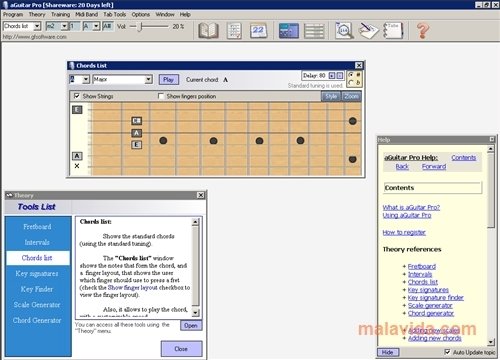Open the Options menu

pyautogui.click(x=141, y=14)
